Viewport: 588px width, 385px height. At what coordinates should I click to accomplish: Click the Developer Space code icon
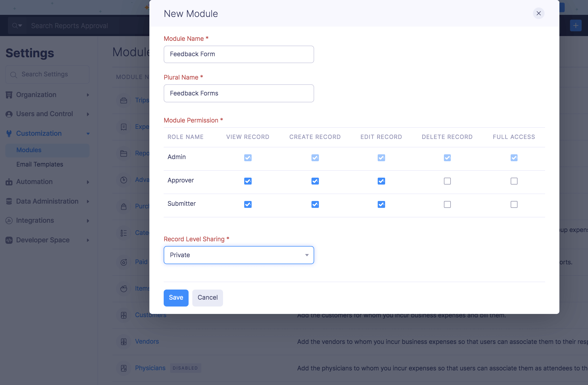(x=9, y=240)
